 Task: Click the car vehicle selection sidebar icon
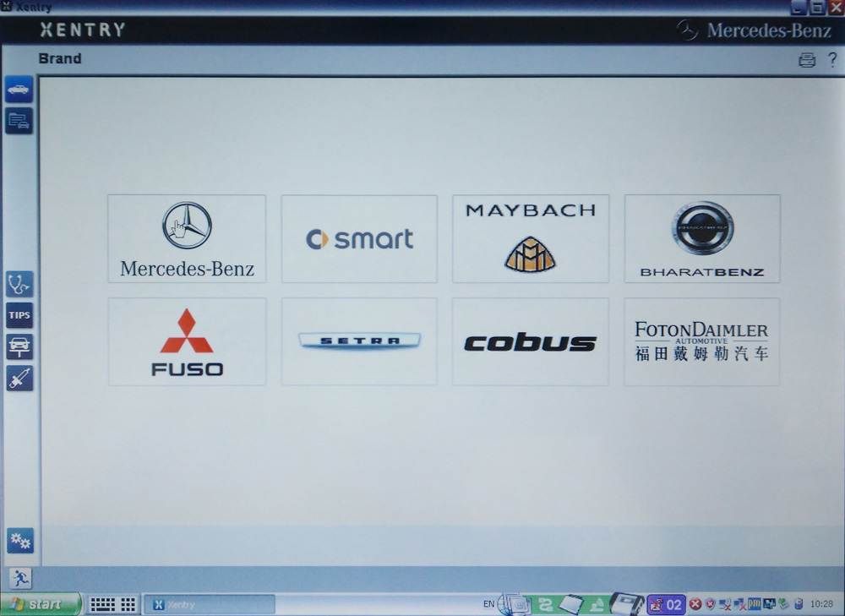click(x=19, y=90)
